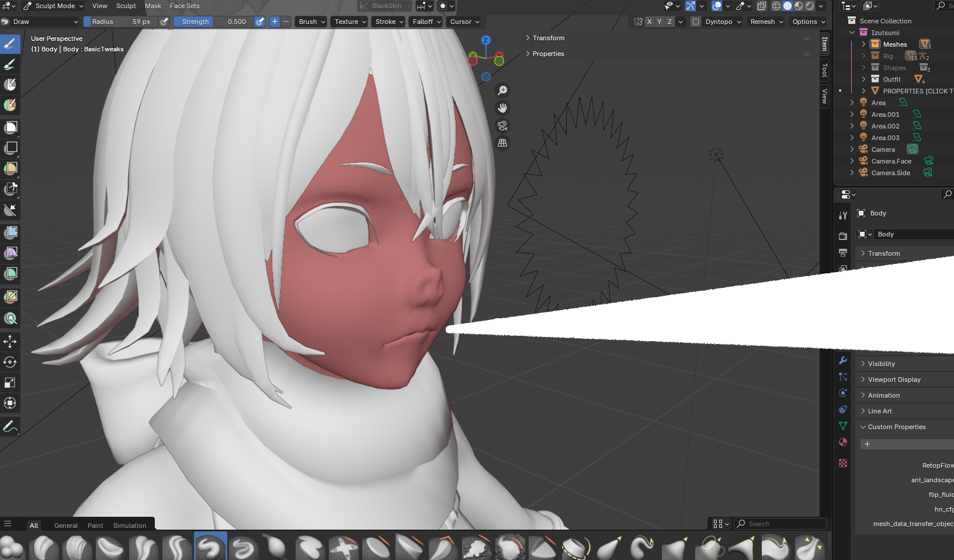Toggle X axis symmetry
954x560 pixels.
click(649, 22)
